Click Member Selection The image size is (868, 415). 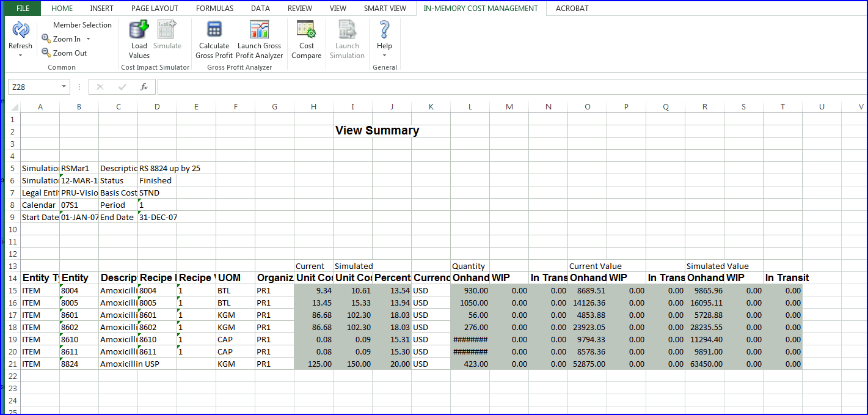(x=82, y=25)
